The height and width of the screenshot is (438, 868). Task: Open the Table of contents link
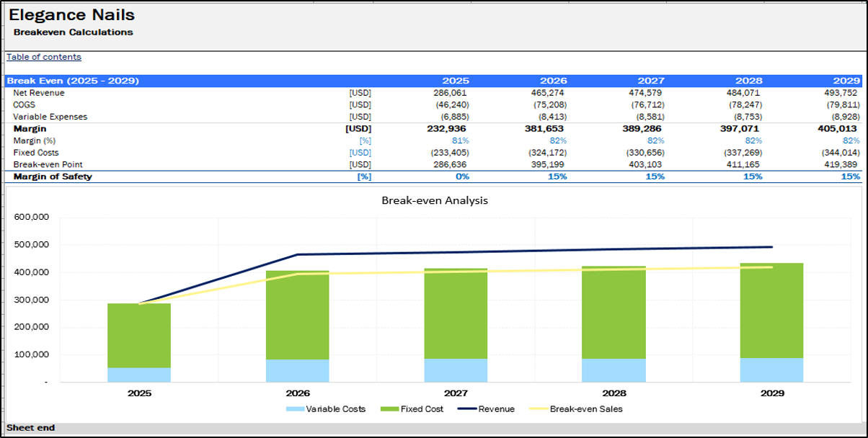pos(44,57)
